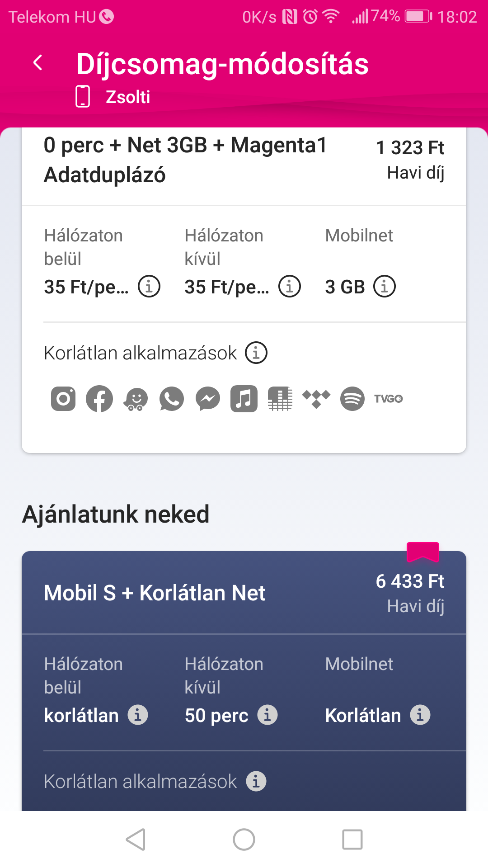Show info for 35 Ft/perc Hálózaton kívül
The image size is (488, 868).
(x=290, y=286)
